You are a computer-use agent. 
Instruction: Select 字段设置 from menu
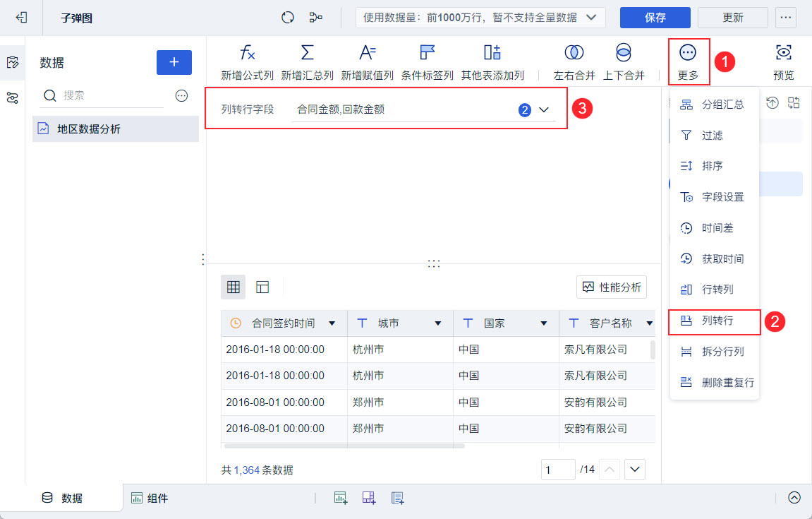pos(714,197)
